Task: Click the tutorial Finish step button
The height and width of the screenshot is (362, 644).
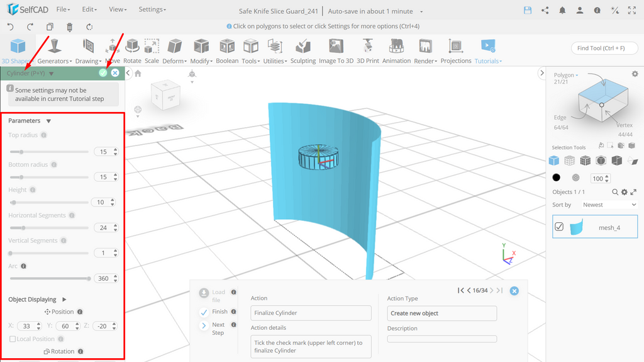Action: 214,312
